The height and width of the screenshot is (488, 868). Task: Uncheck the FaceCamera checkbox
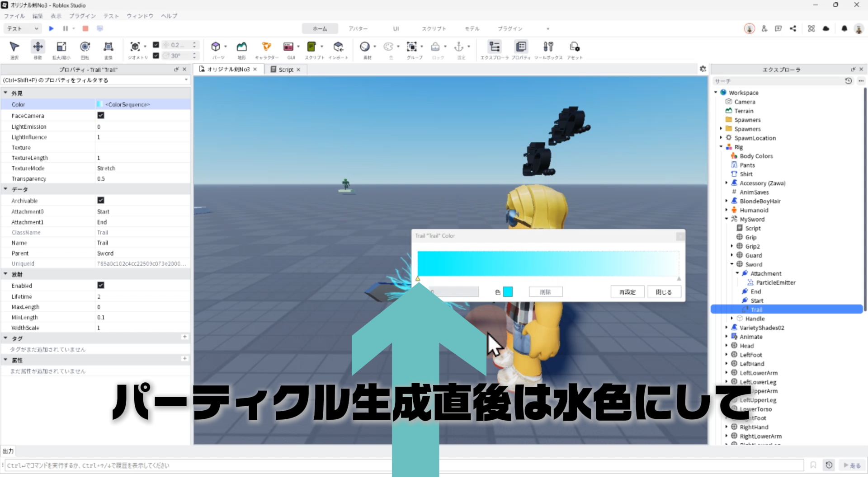pyautogui.click(x=101, y=116)
